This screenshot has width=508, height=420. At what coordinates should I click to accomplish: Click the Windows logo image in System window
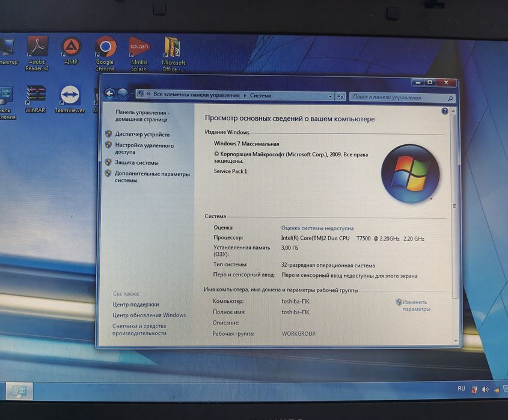coord(410,174)
